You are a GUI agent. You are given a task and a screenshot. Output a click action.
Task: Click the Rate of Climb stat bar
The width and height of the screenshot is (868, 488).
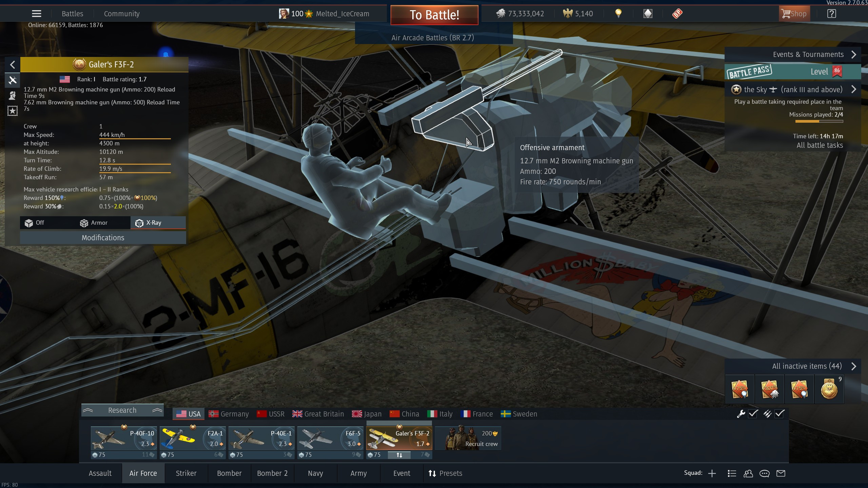click(x=135, y=172)
